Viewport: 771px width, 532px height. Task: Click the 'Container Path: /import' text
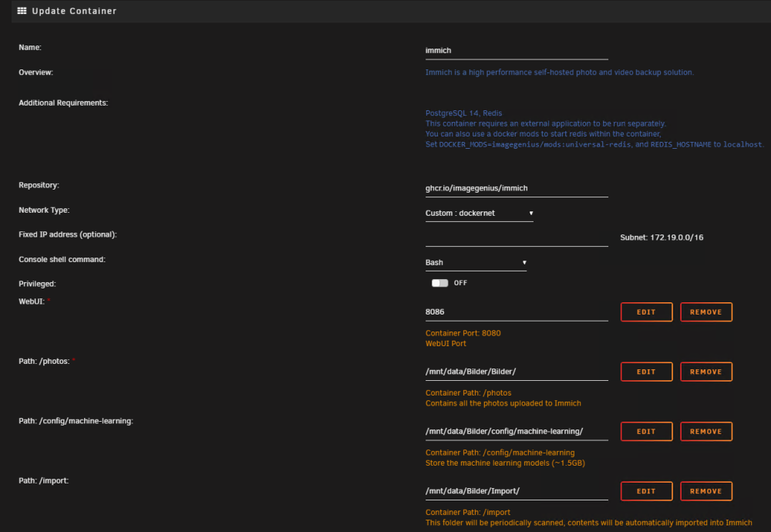[468, 512]
